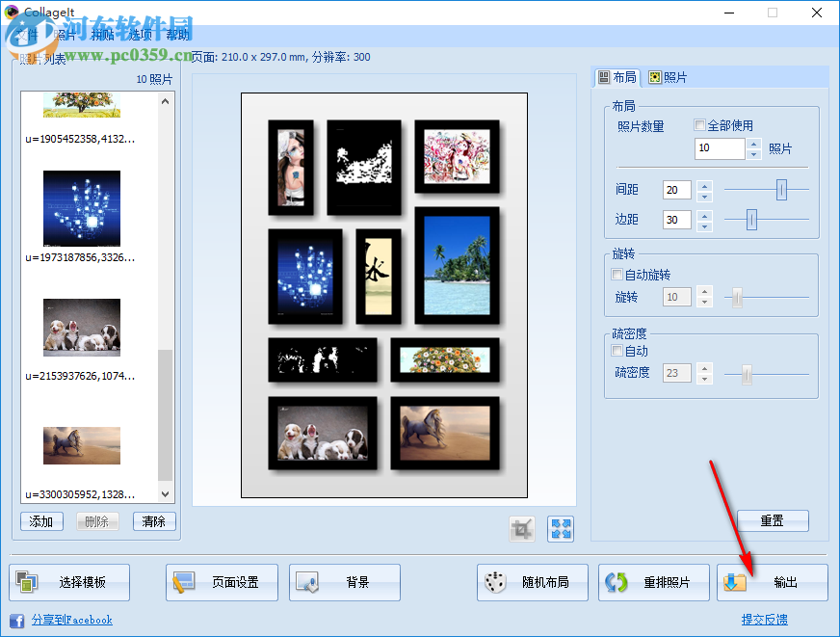Click the 旋转 spinner up arrow
The width and height of the screenshot is (840, 637).
click(x=704, y=292)
